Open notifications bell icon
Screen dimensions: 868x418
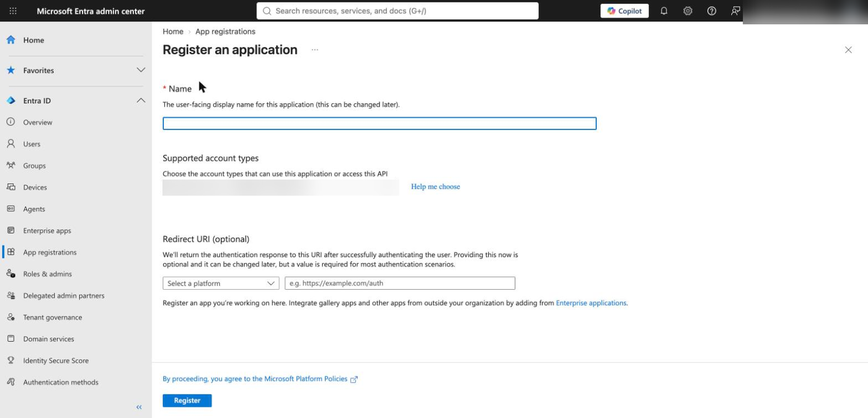tap(664, 11)
